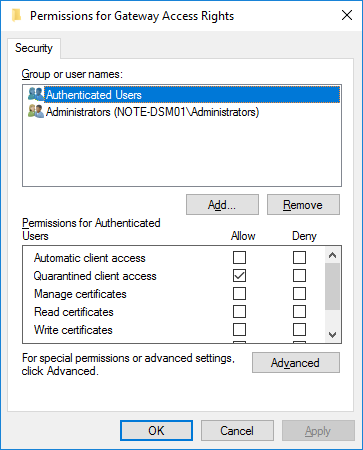Click the Manage certificates label
363x450 pixels.
pyautogui.click(x=80, y=294)
